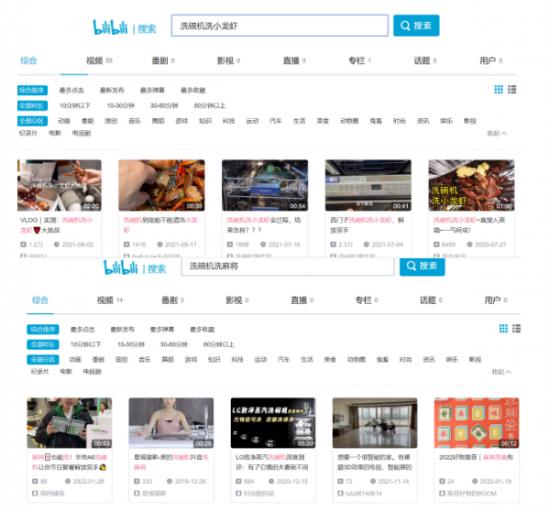This screenshot has width=550, height=512.
Task: Open the dishwasher rack thumbnail lasting 00:54
Action: point(265,185)
